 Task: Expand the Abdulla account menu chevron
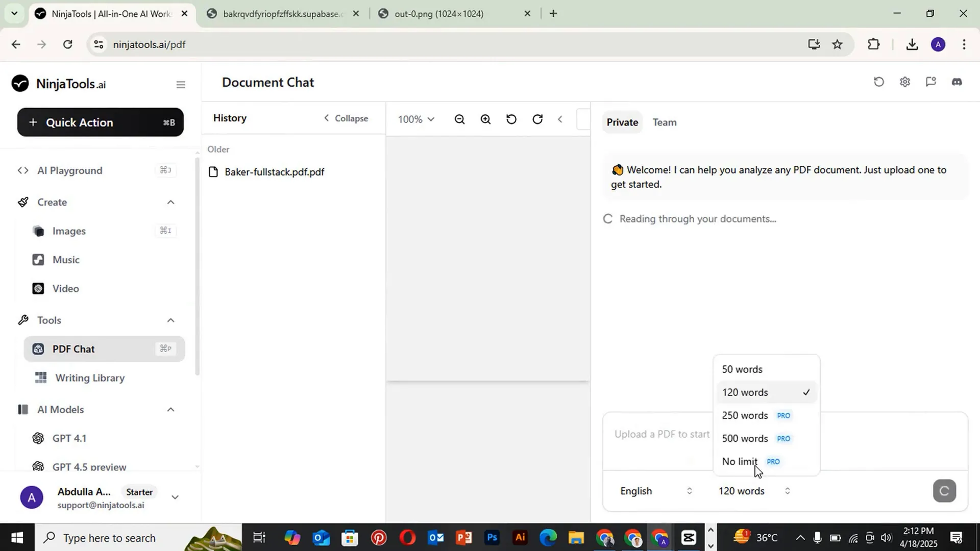click(x=175, y=497)
